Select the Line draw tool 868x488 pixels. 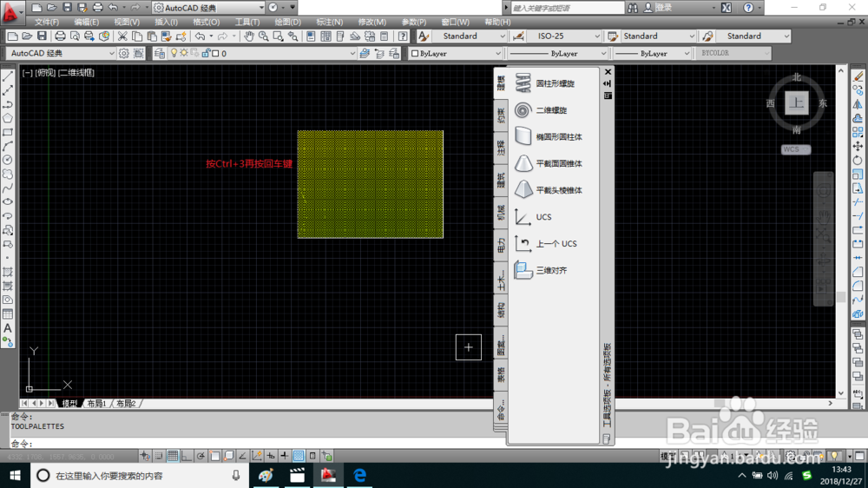click(8, 76)
